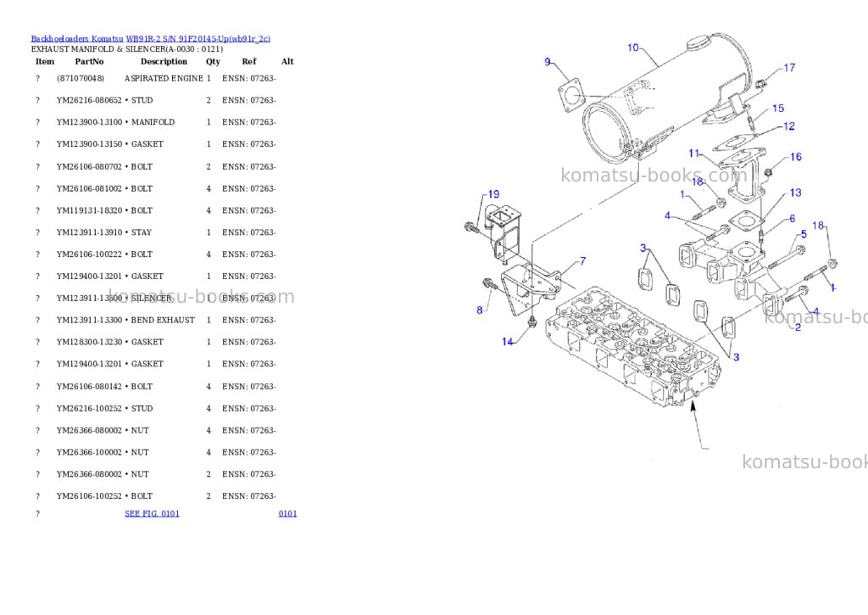Click callout 6 in the diagram

coord(793,219)
